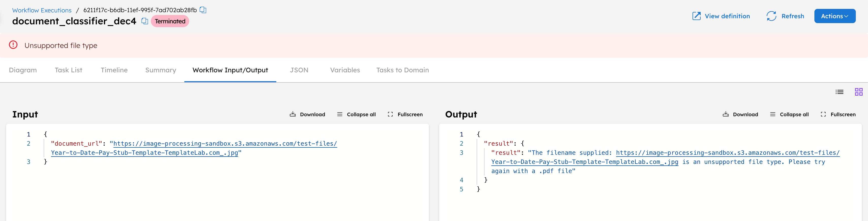Open the Task List tab

coord(68,70)
